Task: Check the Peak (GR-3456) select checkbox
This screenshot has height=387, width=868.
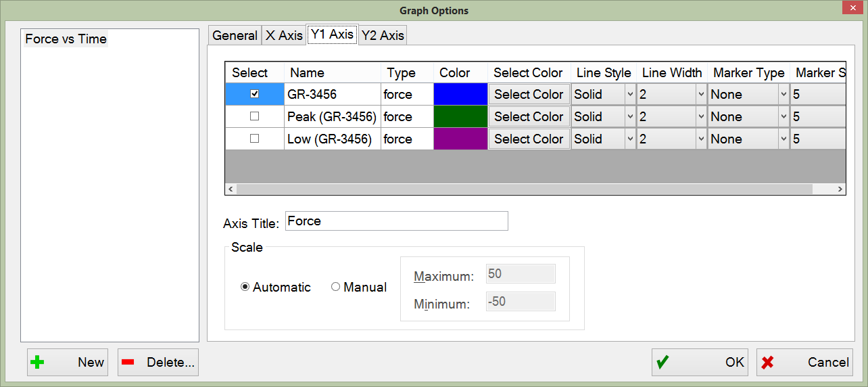Action: coord(255,116)
